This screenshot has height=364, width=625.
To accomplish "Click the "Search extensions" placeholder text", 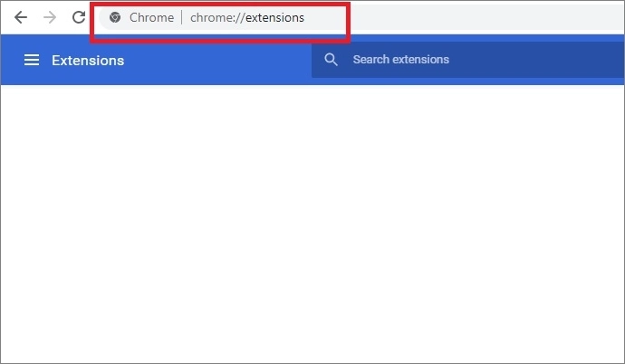I will [x=400, y=60].
